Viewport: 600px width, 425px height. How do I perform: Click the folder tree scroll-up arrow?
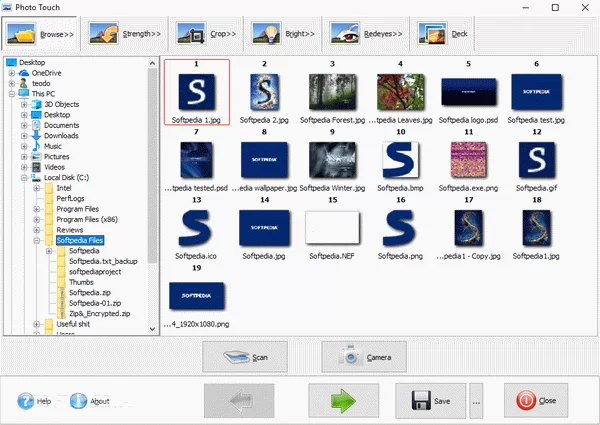[x=152, y=64]
